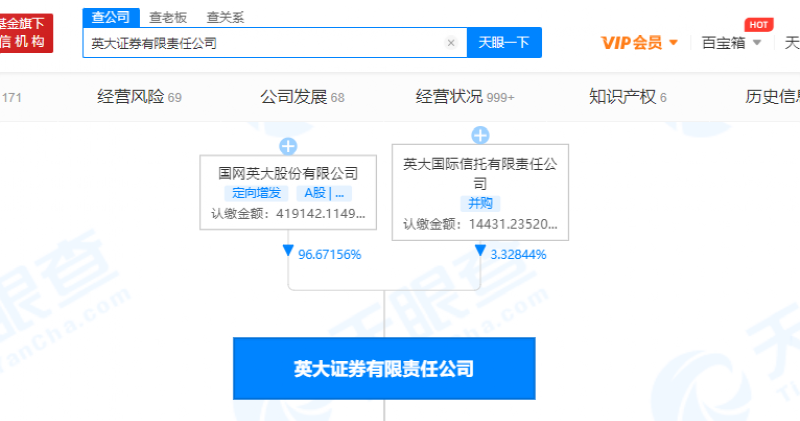Switch to the 查老板 search tab
Viewport: 800px width, 421px height.
pos(168,17)
